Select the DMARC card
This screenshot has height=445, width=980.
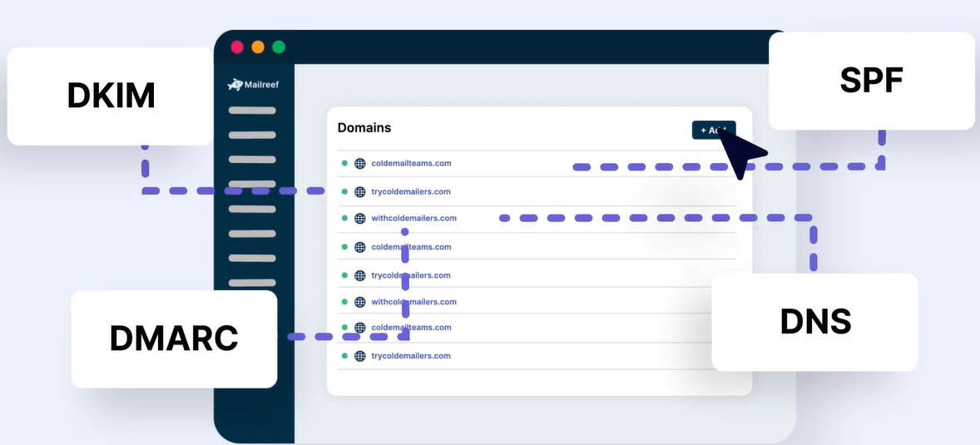point(174,339)
